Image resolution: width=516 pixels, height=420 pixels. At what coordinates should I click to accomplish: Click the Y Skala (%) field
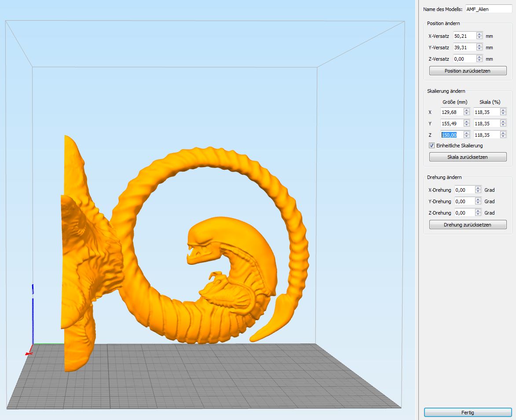tap(487, 124)
